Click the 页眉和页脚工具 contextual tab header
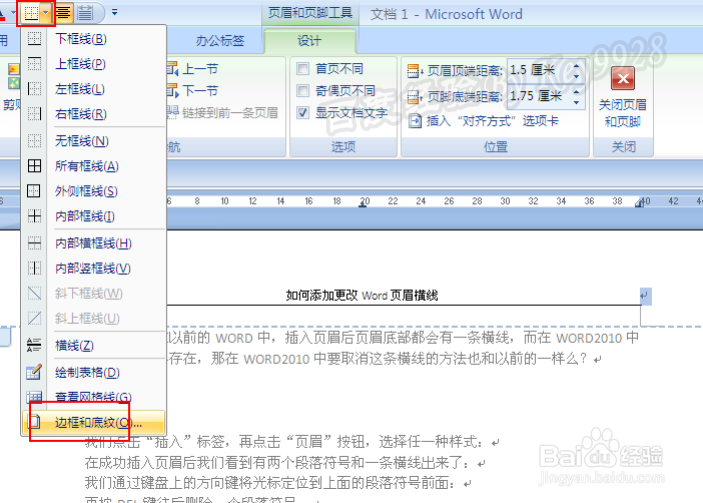 pos(310,13)
